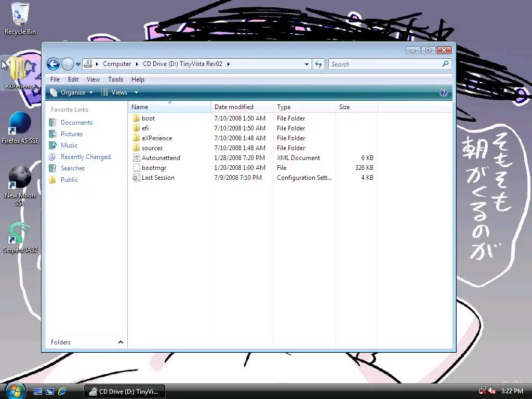532x399 pixels.
Task: Select the eXPerience folder icon in list
Action: 137,138
